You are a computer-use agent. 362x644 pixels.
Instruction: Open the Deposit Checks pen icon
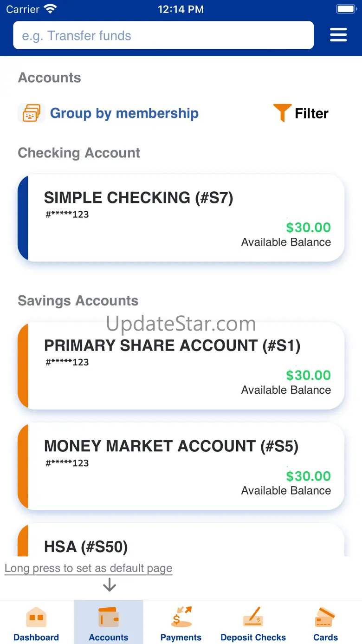[253, 617]
